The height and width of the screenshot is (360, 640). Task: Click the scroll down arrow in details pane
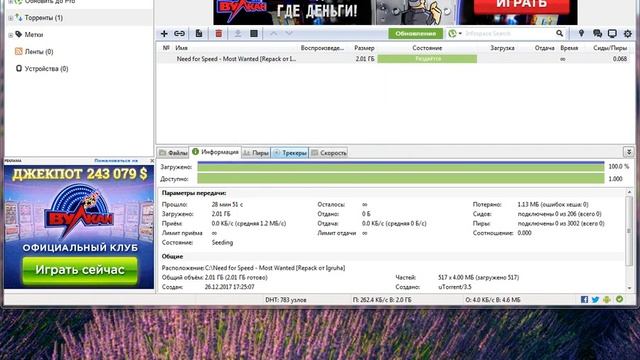pyautogui.click(x=629, y=288)
